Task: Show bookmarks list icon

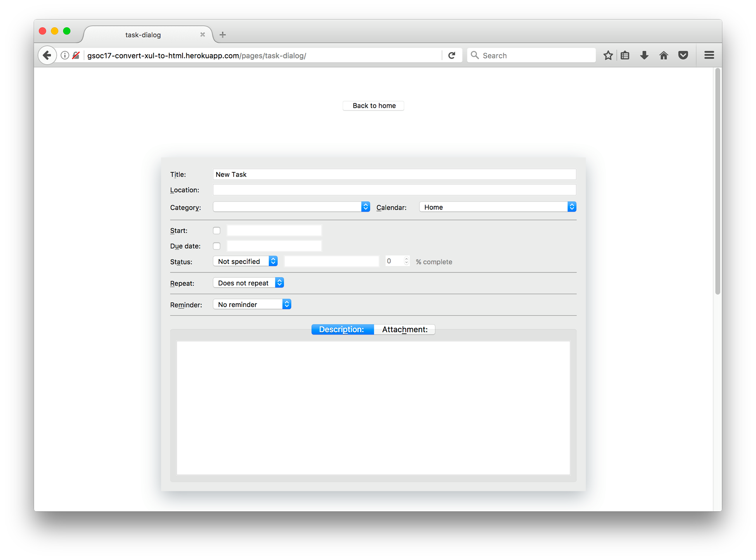Action: point(625,55)
